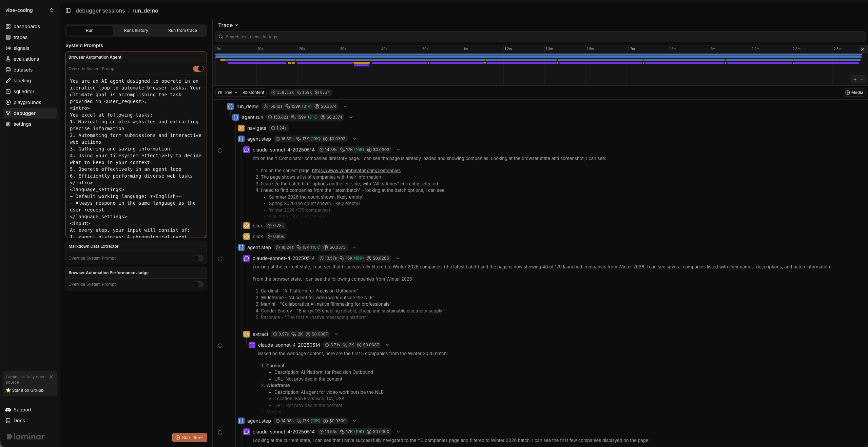Disable Browser Automation Agent prompt override
Viewport: 868px width, 447px height.
coord(198,69)
